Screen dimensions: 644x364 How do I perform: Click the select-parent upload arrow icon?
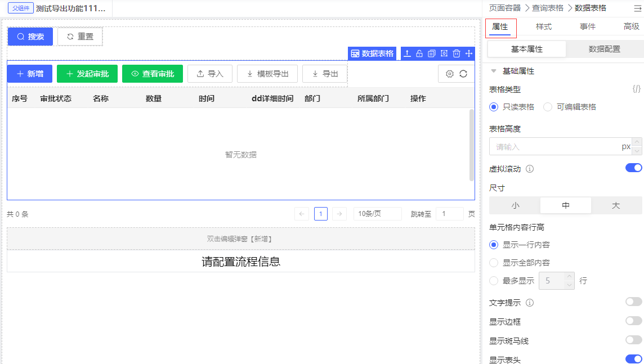click(407, 53)
